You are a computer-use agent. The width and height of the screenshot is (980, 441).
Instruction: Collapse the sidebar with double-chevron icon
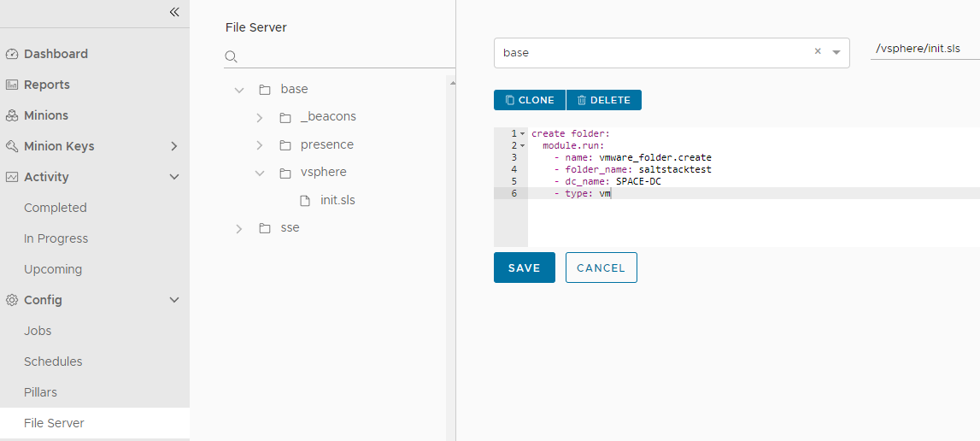coord(174,12)
